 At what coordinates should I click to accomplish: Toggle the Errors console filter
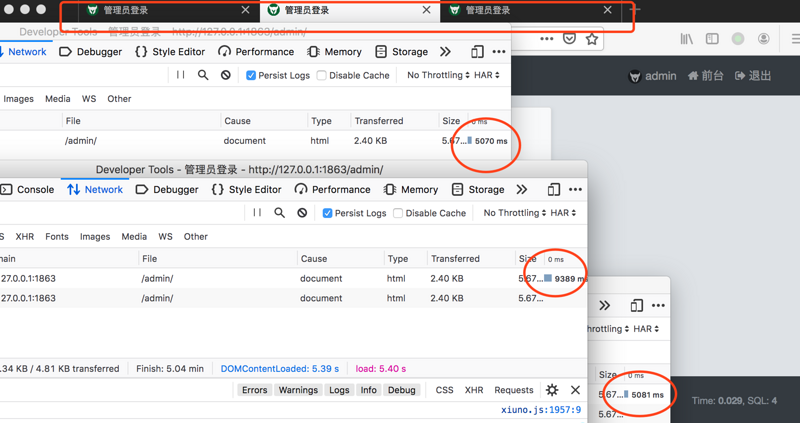[x=255, y=390]
